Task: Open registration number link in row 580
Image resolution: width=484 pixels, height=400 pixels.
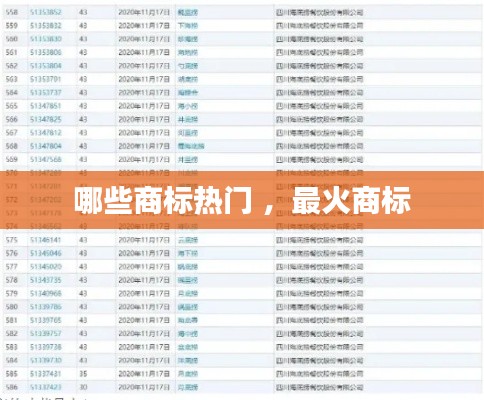Action: pyautogui.click(x=46, y=307)
